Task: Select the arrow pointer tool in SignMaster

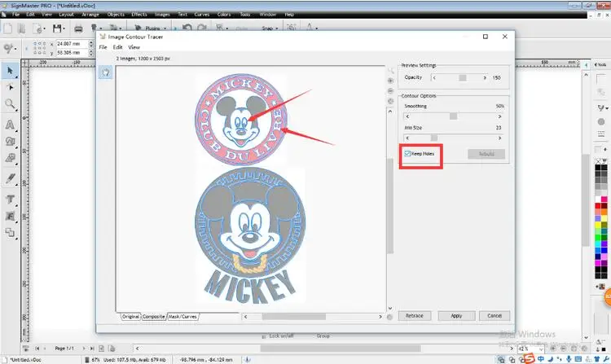Action: (x=10, y=71)
